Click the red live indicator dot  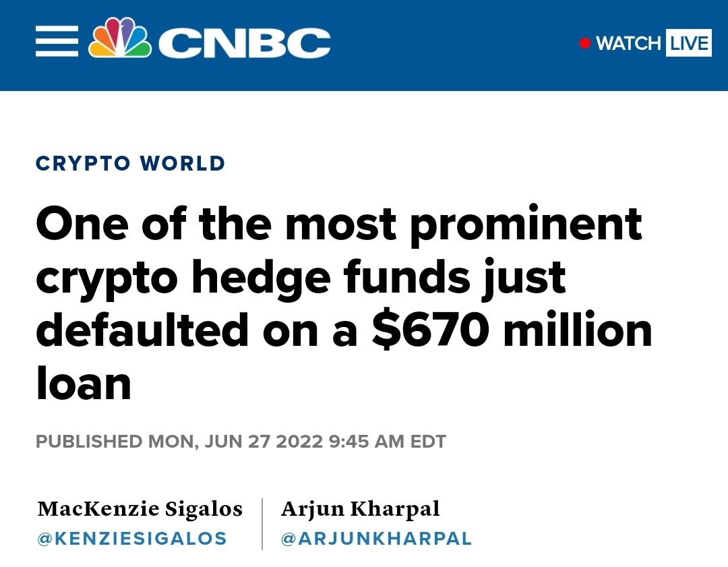click(584, 43)
